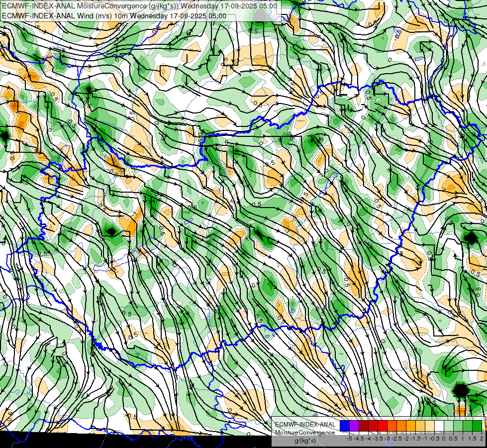Click the legend's ECMWF-INDEX-ANAL label
Screen dimensions: 487x448
click(x=305, y=425)
